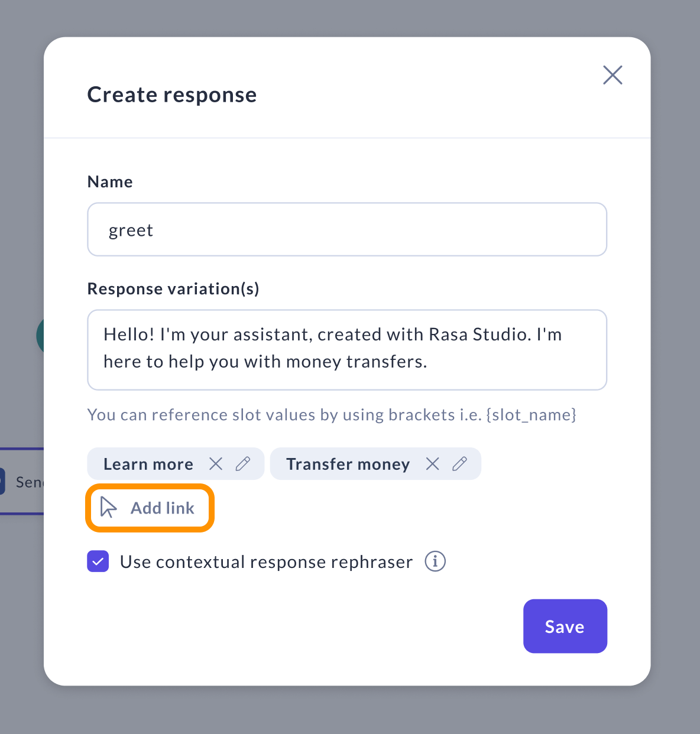Open info about contextual response rephraser
700x734 pixels.
tap(435, 561)
